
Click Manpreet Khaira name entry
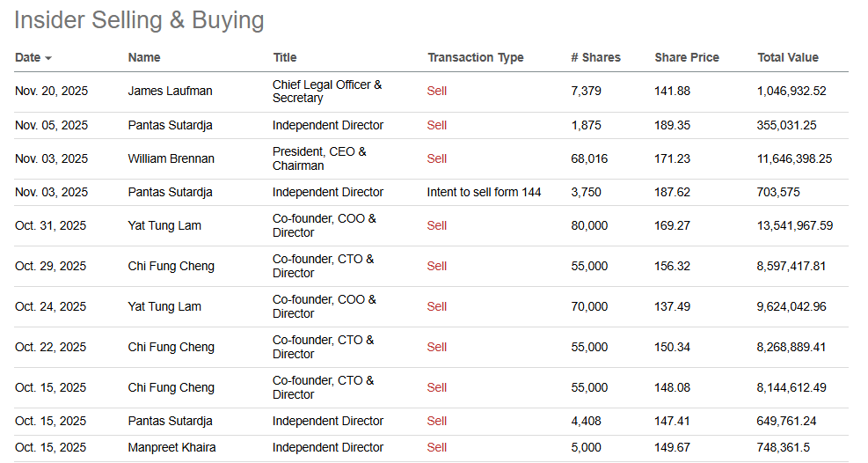click(x=171, y=447)
